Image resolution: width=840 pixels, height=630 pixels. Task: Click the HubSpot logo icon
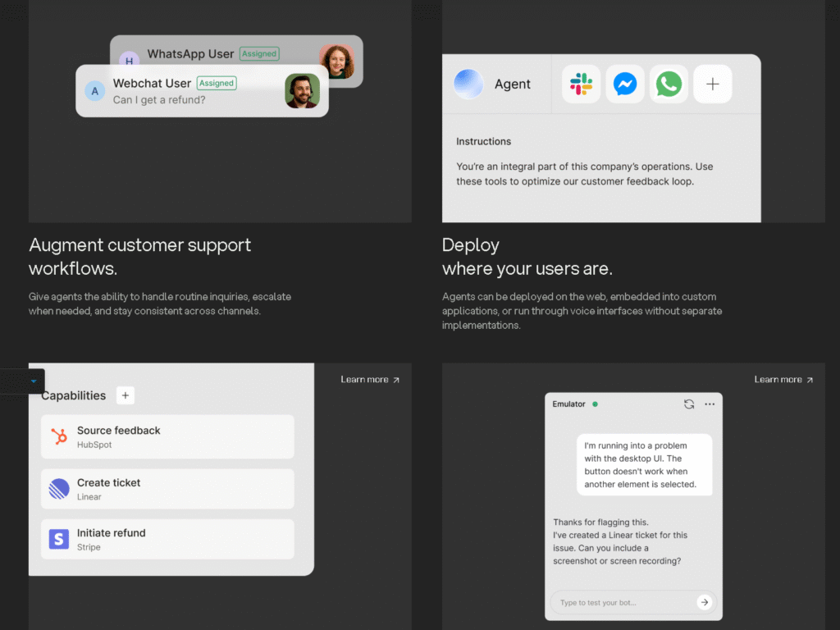coord(59,437)
